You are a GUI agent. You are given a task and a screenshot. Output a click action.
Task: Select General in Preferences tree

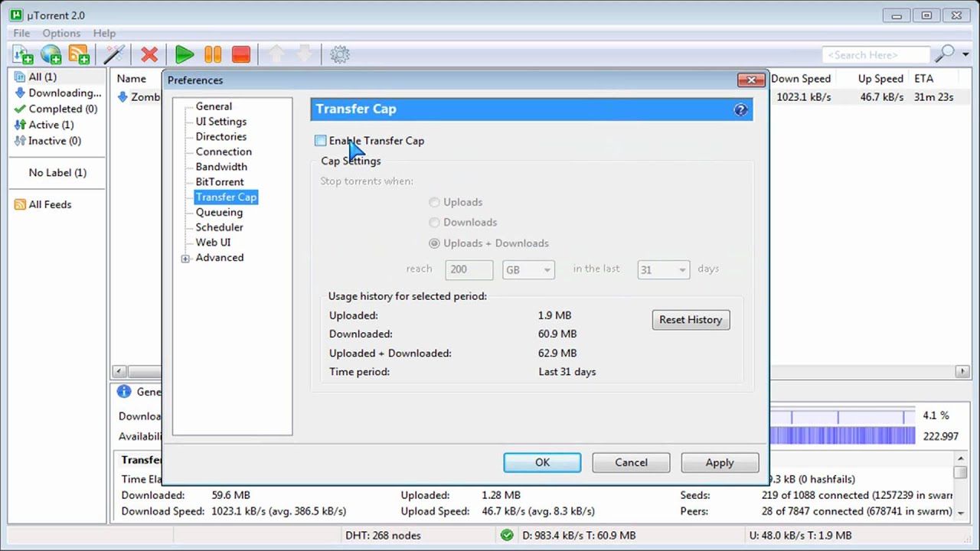click(x=214, y=106)
